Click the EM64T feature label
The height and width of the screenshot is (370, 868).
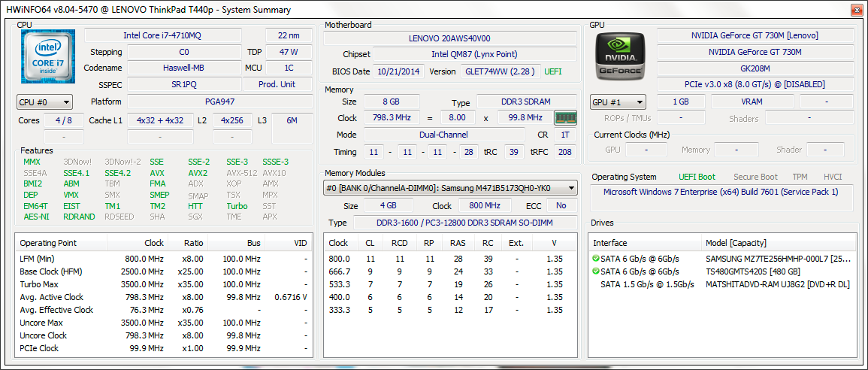click(37, 205)
